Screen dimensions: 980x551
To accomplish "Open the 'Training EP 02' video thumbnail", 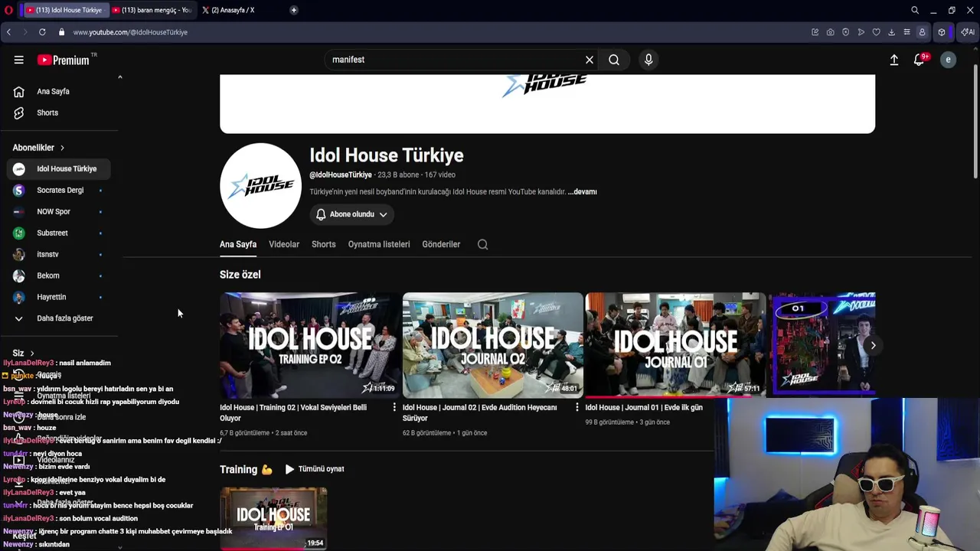I will [310, 345].
